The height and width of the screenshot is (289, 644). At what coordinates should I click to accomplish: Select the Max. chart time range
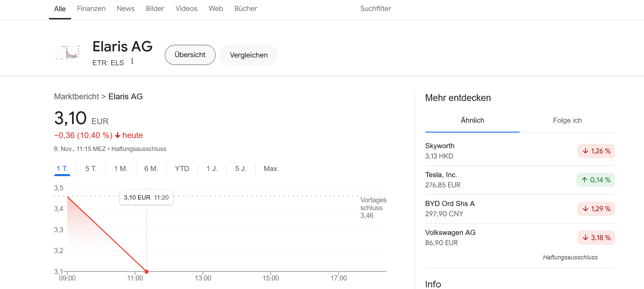click(x=271, y=169)
